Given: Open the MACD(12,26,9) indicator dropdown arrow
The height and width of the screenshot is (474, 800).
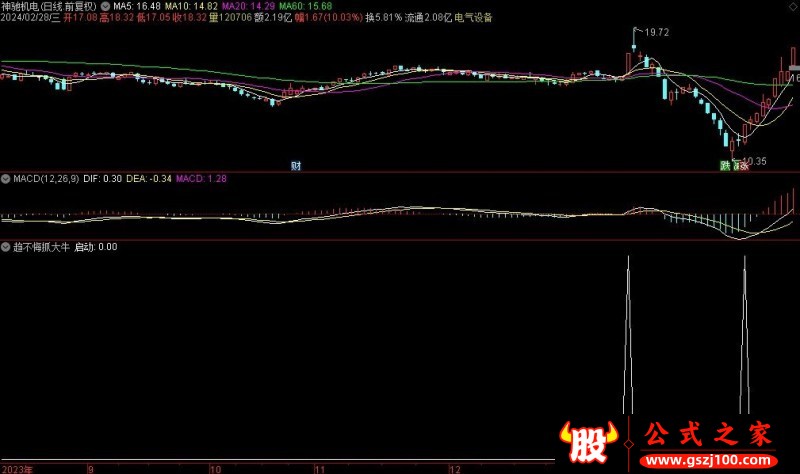Looking at the screenshot, I should click(6, 178).
